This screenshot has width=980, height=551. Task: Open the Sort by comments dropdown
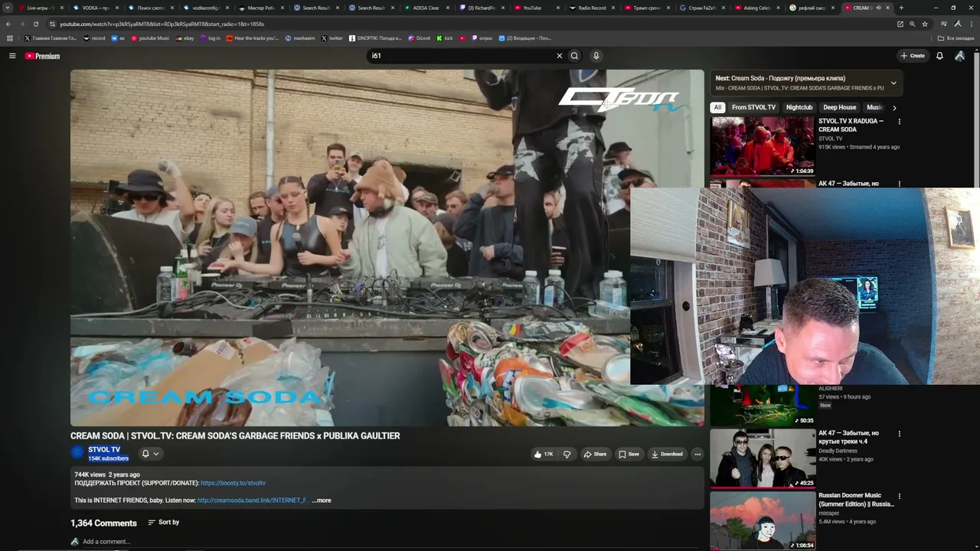(164, 523)
